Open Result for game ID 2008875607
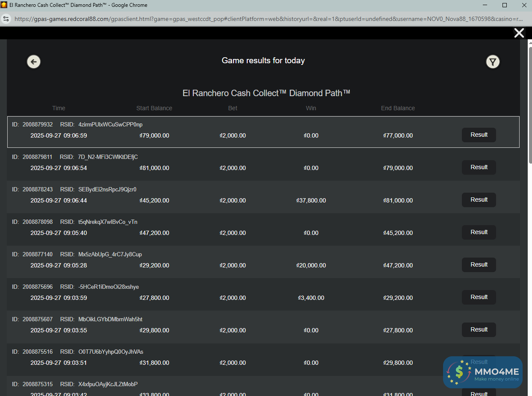Viewport: 532px width, 396px height. tap(479, 330)
